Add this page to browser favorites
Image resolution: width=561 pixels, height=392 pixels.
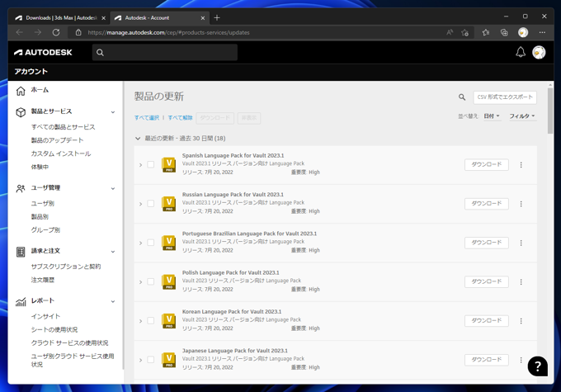point(464,32)
